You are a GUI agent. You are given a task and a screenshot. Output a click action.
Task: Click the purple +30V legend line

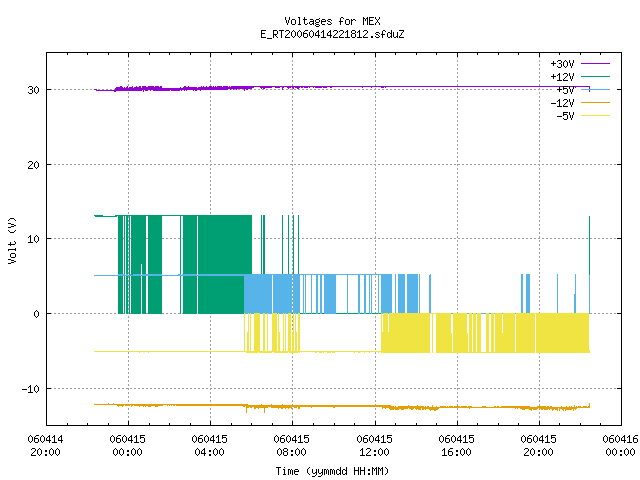click(595, 64)
